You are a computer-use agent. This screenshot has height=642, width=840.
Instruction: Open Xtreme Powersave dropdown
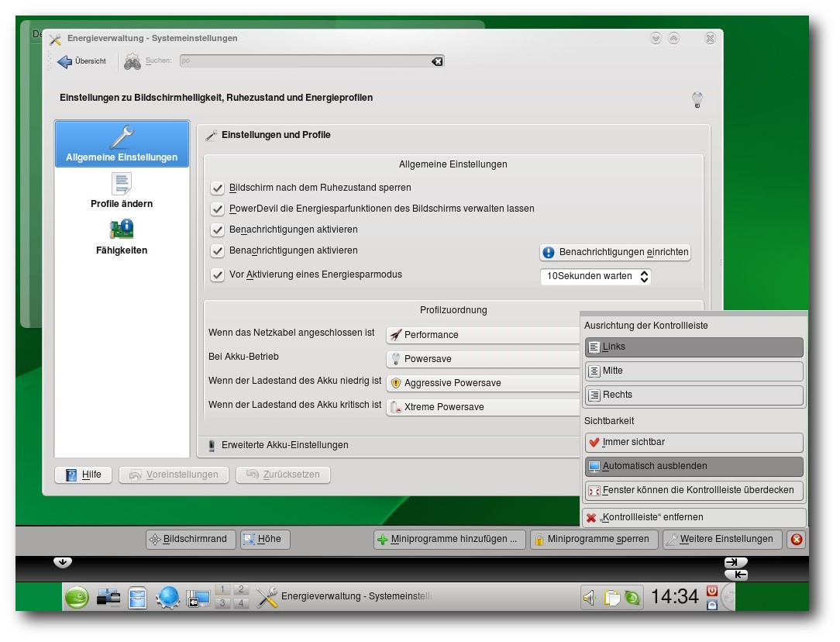pyautogui.click(x=483, y=407)
